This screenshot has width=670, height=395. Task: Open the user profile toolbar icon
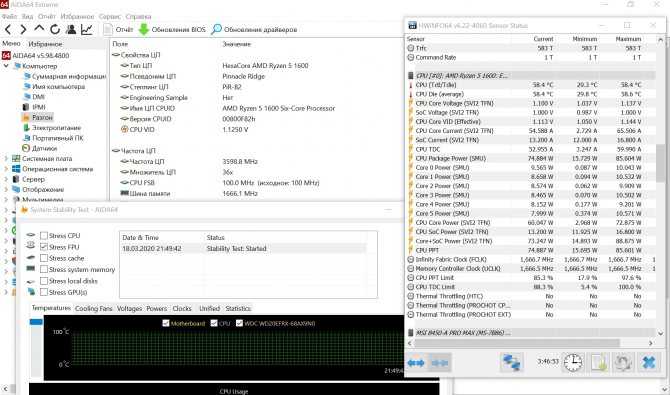click(x=71, y=29)
